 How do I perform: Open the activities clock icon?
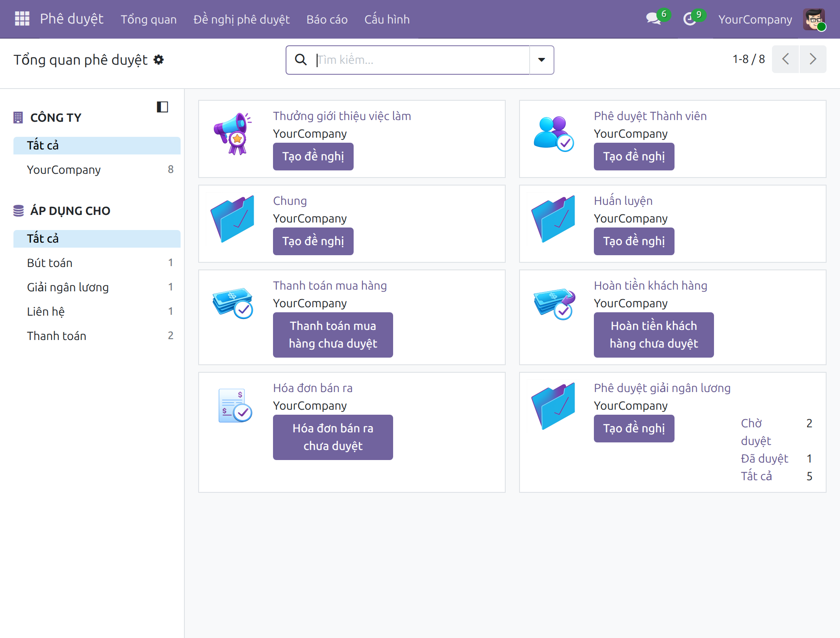click(690, 19)
